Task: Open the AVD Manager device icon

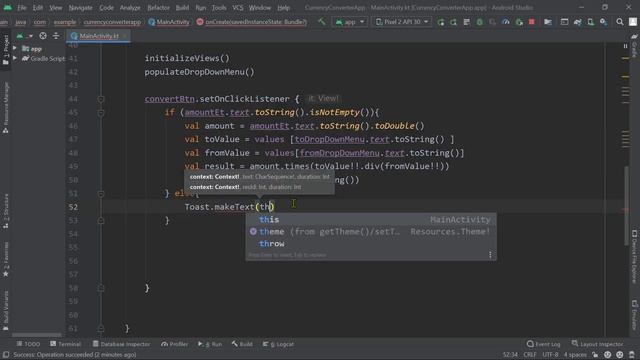Action: click(x=590, y=22)
